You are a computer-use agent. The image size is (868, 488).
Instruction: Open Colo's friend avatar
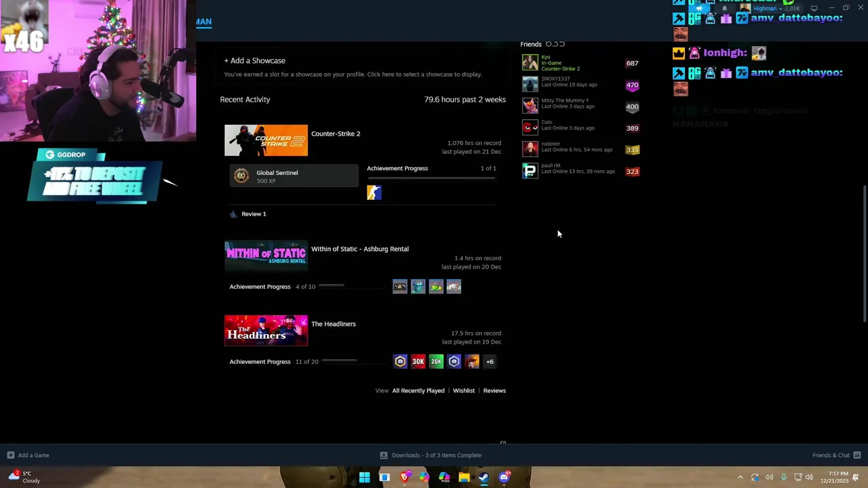[530, 127]
